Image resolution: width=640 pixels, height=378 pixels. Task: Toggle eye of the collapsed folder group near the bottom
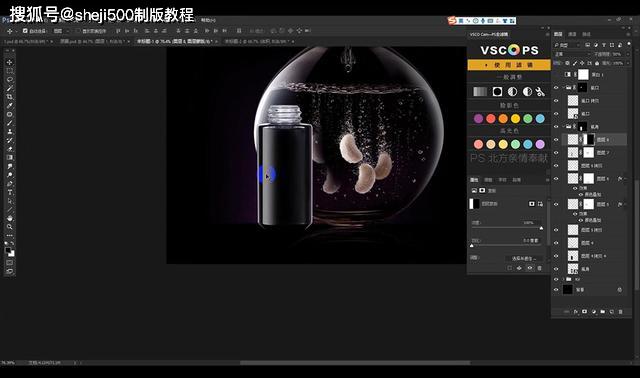556,279
